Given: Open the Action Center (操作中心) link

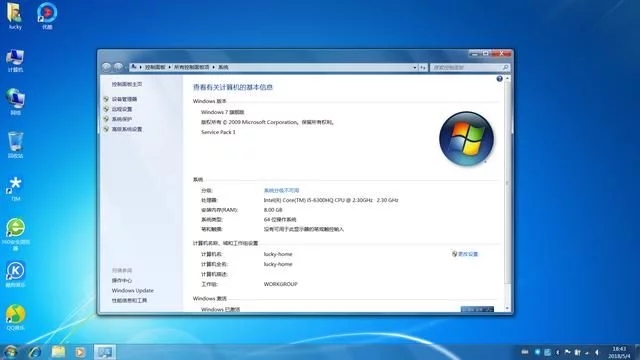Looking at the screenshot, I should coord(122,280).
